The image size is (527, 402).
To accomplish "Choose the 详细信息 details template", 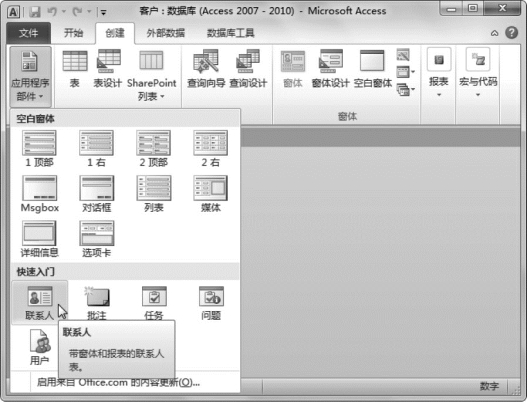I will [39, 239].
